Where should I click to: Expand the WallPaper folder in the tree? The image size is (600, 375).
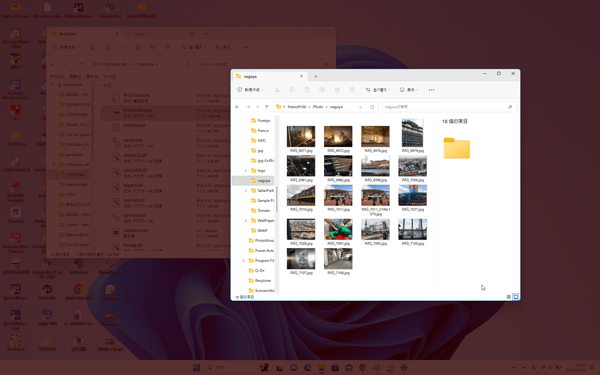246,220
